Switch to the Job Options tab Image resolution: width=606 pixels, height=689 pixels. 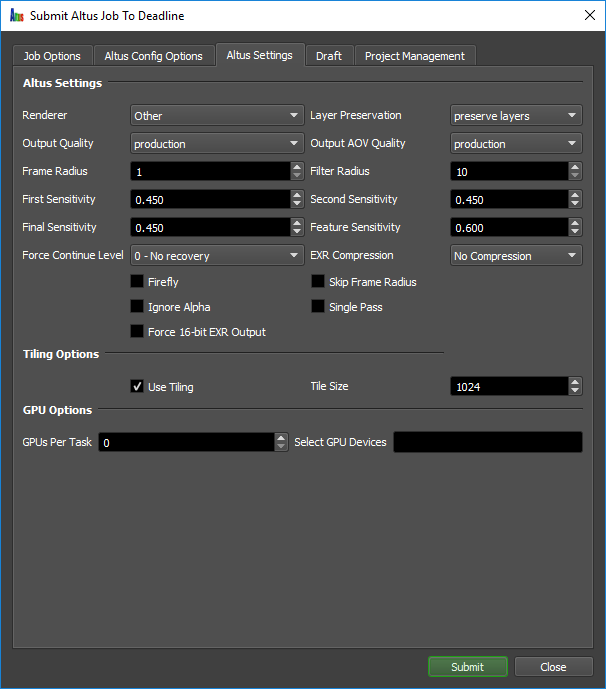[52, 56]
